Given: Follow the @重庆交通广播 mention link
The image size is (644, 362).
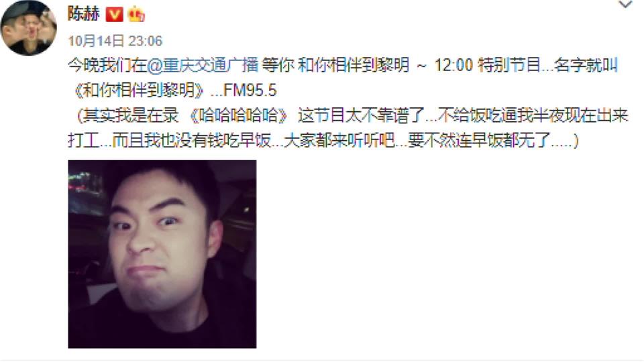Looking at the screenshot, I should pos(203,65).
